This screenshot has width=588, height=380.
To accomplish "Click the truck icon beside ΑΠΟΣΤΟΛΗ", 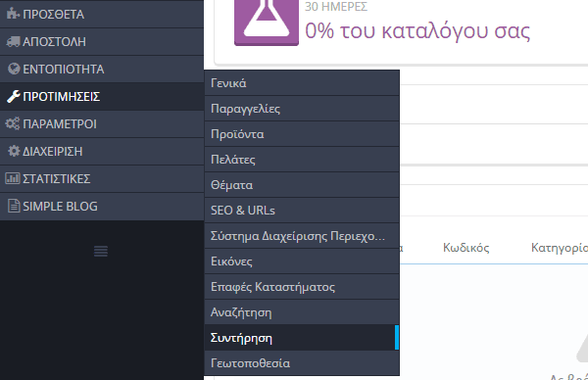I will pyautogui.click(x=13, y=41).
